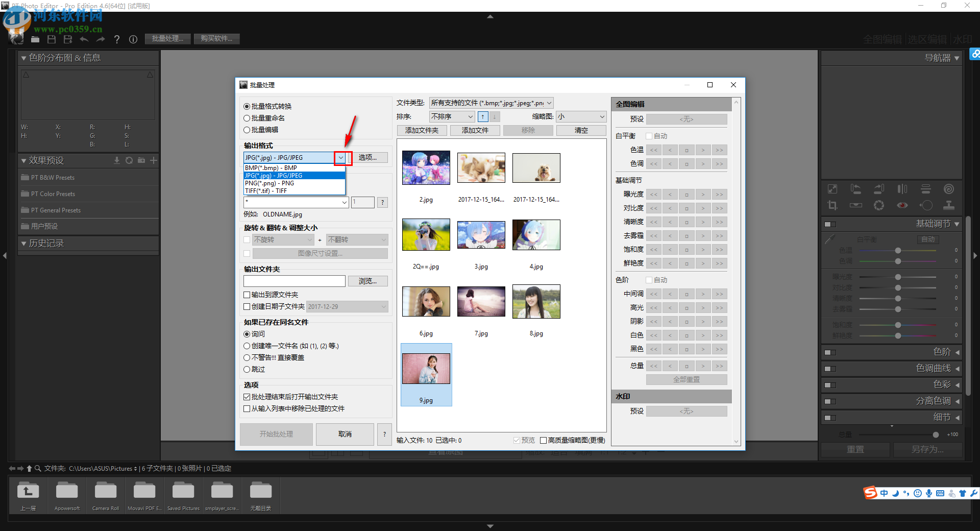Image resolution: width=980 pixels, height=531 pixels.
Task: Check 输出到源文件夹 checkbox
Action: (247, 295)
